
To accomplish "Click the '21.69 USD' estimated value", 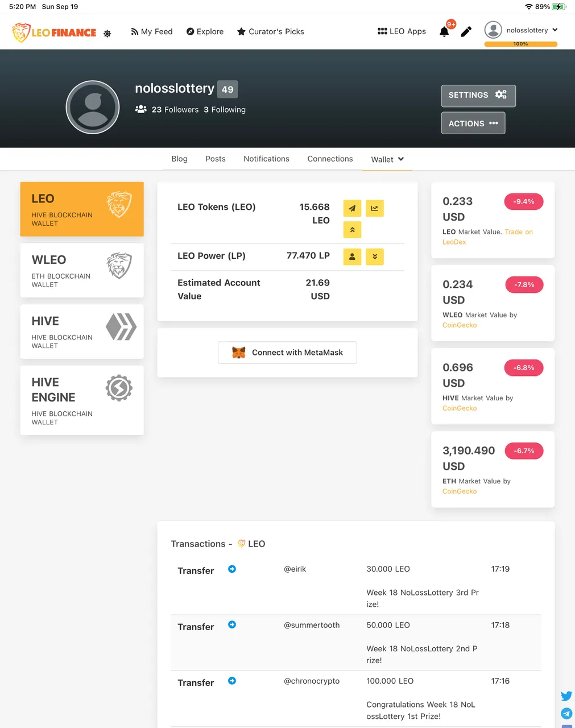I will click(x=317, y=289).
